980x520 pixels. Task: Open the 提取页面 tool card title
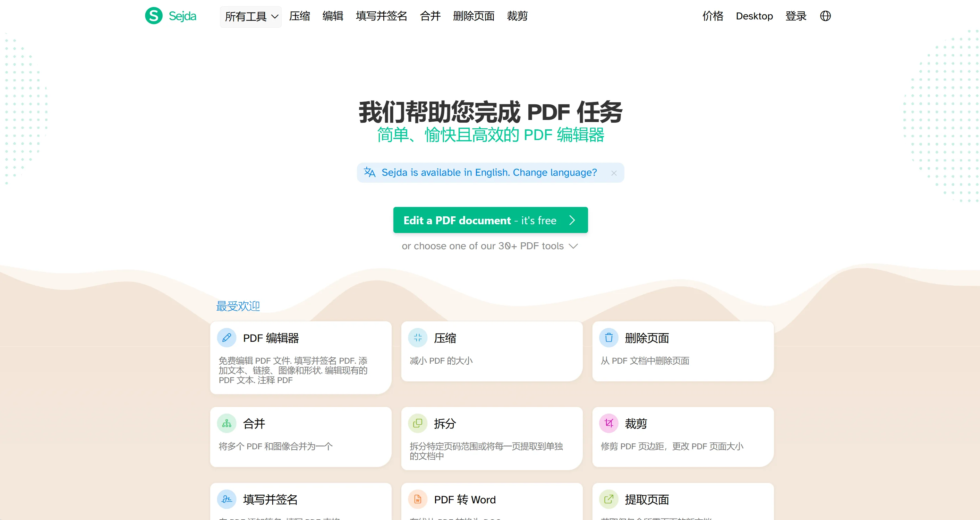pos(647,500)
